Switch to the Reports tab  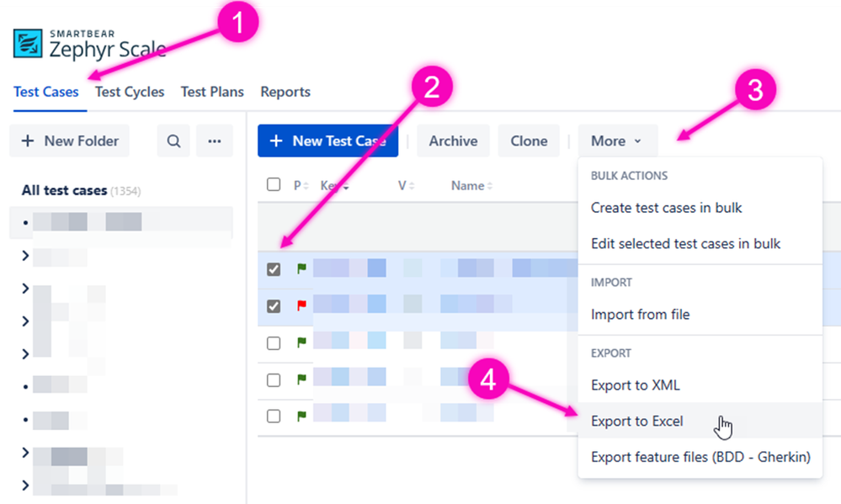[x=285, y=92]
